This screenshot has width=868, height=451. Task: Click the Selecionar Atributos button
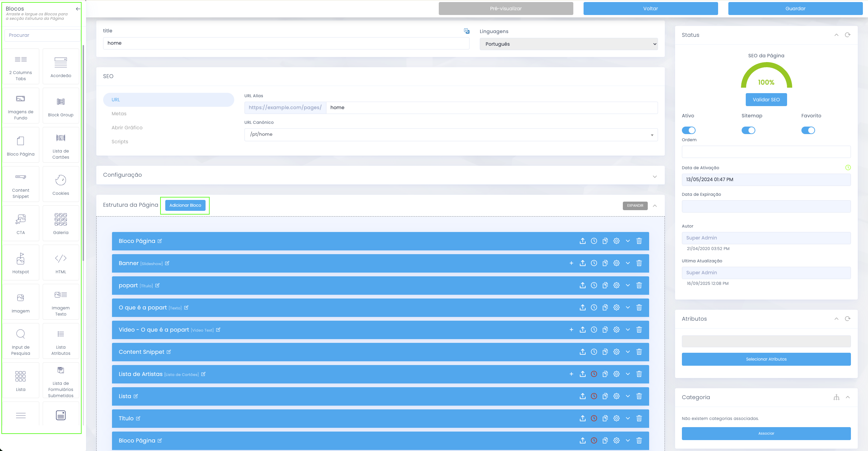pyautogui.click(x=766, y=359)
